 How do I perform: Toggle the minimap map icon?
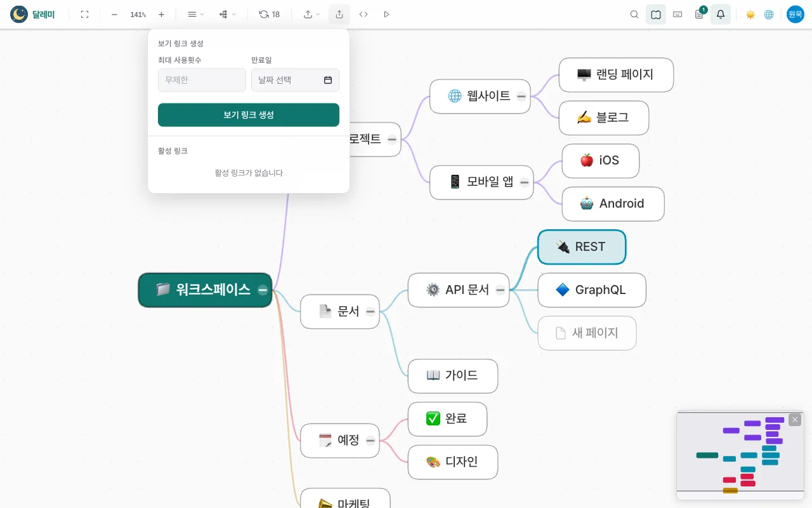(x=656, y=14)
